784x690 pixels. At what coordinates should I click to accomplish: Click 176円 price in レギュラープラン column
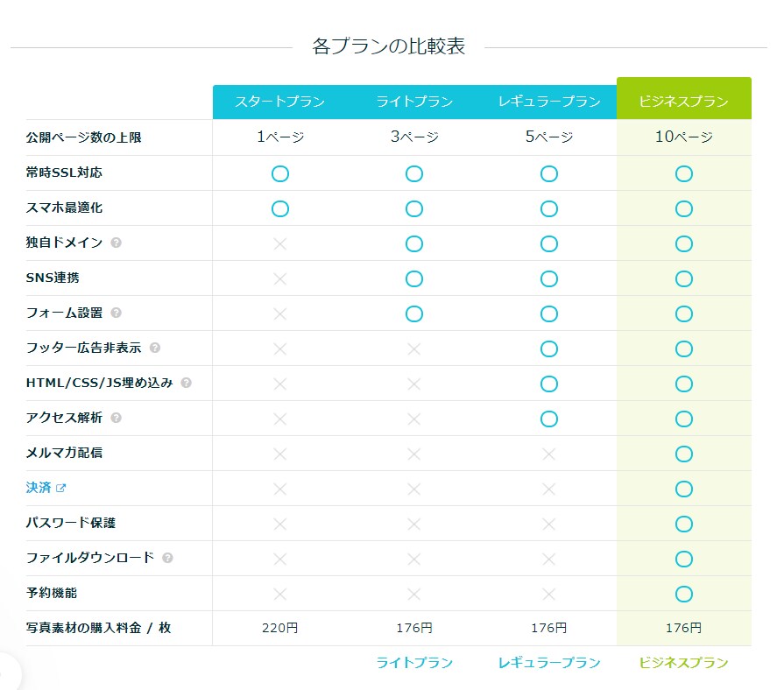tap(549, 628)
